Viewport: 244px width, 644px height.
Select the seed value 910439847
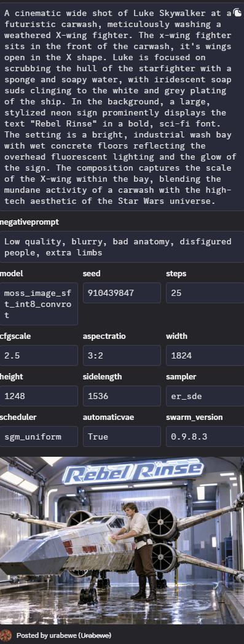(122, 293)
